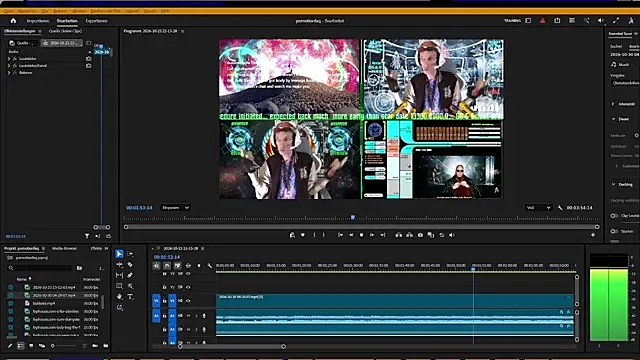640x360 pixels.
Task: Select the Pen tool
Action: click(x=130, y=276)
